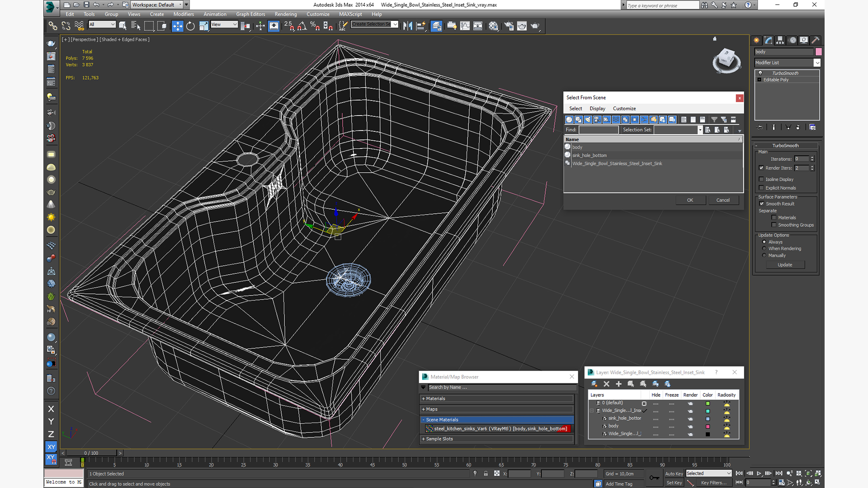Click Cancel in Select From Scene dialog
Viewport: 868px width, 488px height.
pos(723,200)
